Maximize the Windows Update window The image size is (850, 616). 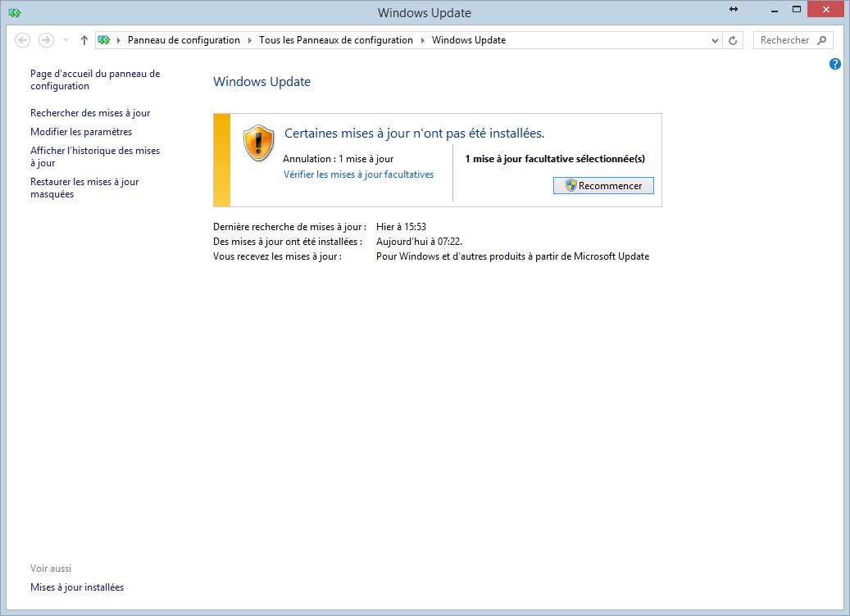(x=797, y=9)
